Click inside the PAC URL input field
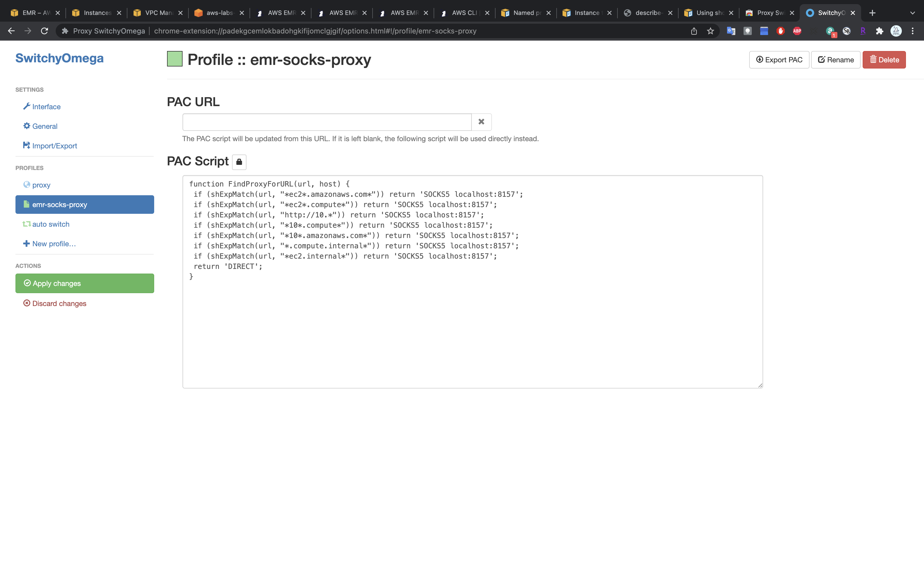Viewport: 924px width, 577px height. [326, 122]
